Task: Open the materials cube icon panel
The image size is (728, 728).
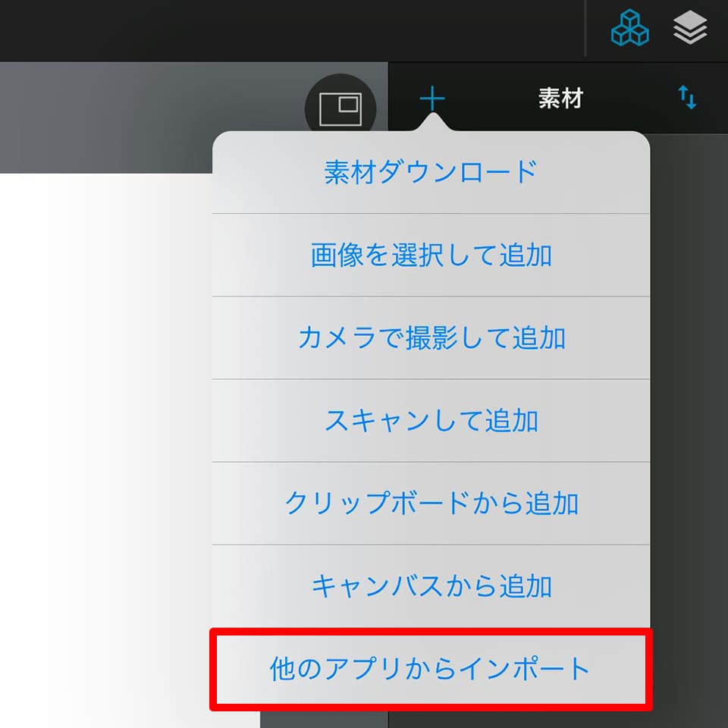Action: [629, 28]
